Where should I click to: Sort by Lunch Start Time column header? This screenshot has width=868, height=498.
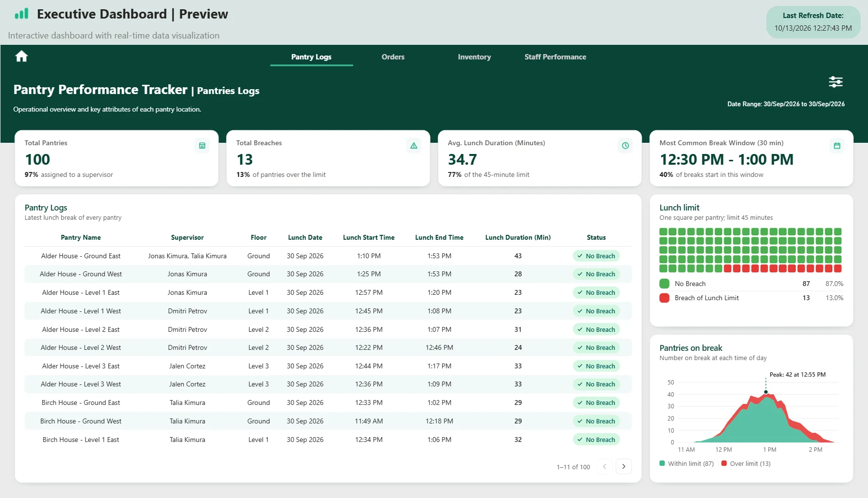369,237
